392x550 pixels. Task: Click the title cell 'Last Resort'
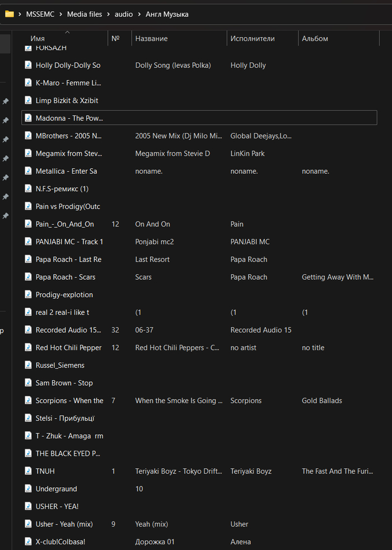(x=152, y=260)
